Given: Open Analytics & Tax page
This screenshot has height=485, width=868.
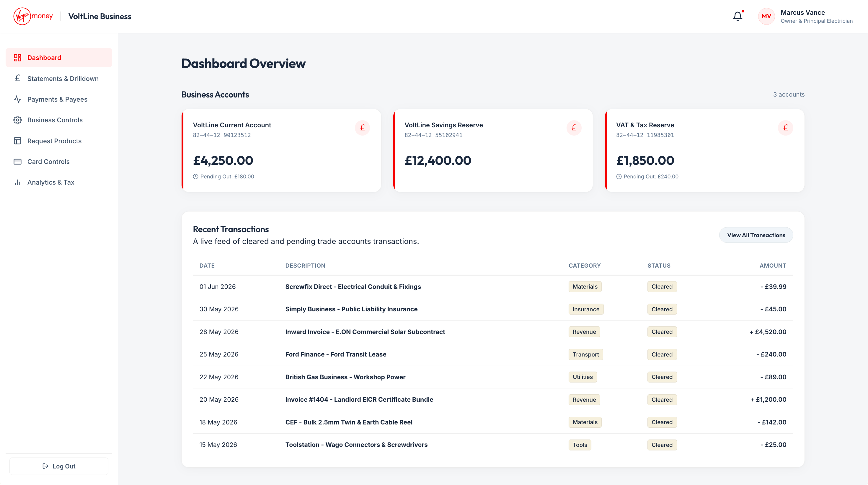Looking at the screenshot, I should (59, 182).
